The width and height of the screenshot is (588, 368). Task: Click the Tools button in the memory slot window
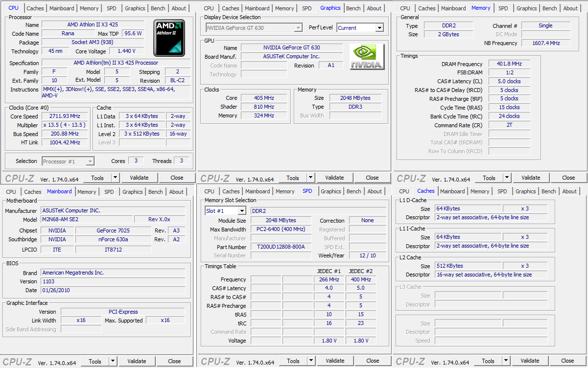click(x=293, y=361)
